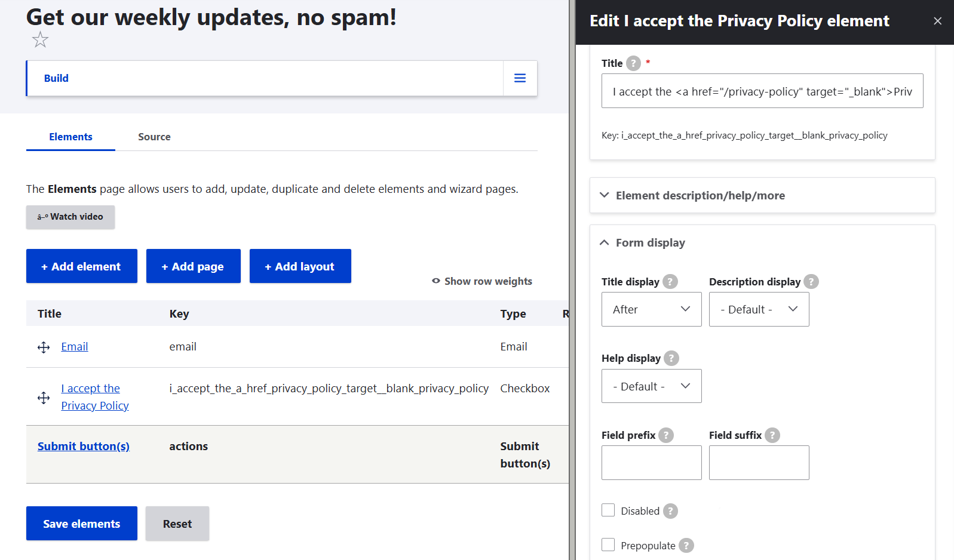The width and height of the screenshot is (954, 560).
Task: Show help for Field suffix
Action: pyautogui.click(x=772, y=435)
